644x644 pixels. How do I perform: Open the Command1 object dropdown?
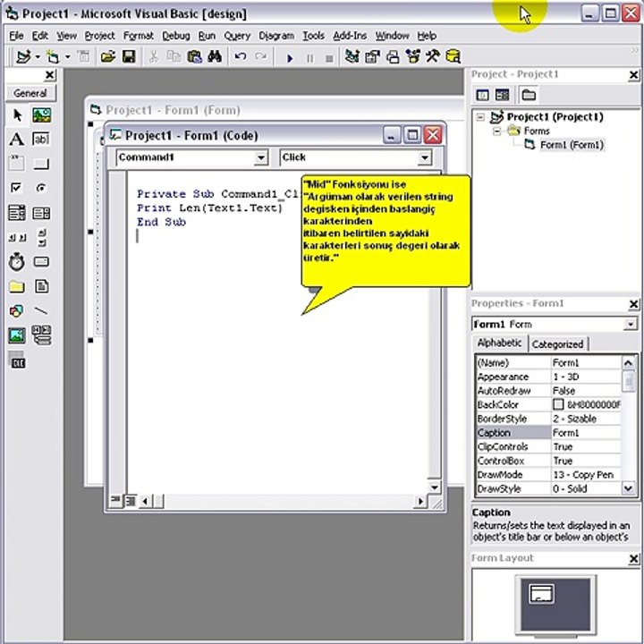coord(260,157)
